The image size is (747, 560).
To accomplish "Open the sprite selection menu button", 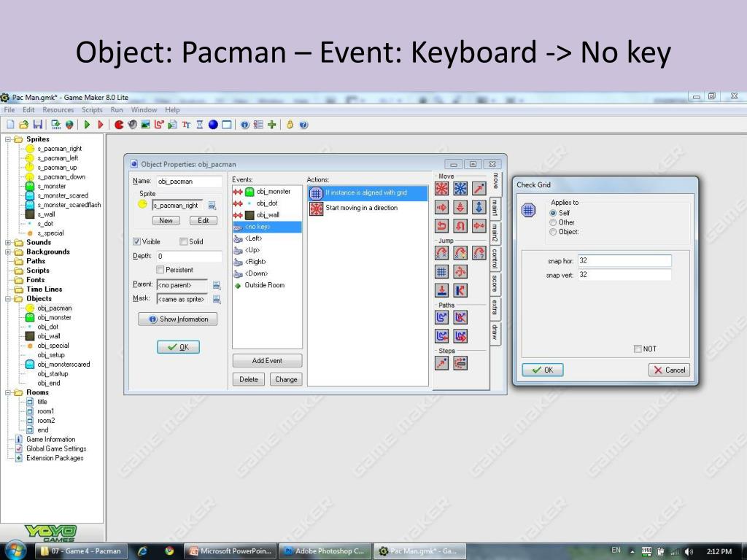I will [212, 205].
